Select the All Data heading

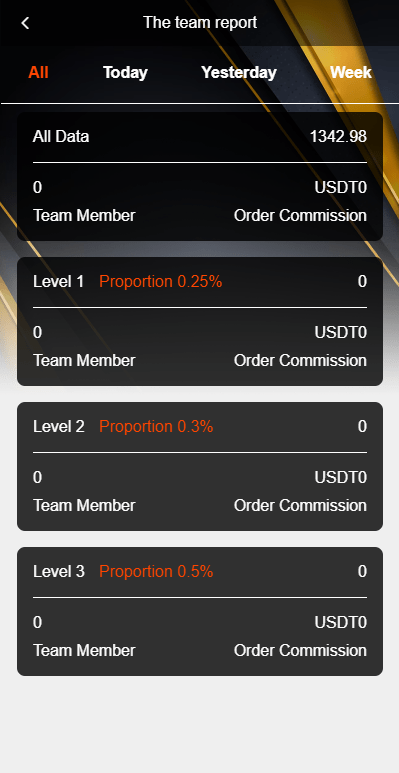pyautogui.click(x=61, y=137)
